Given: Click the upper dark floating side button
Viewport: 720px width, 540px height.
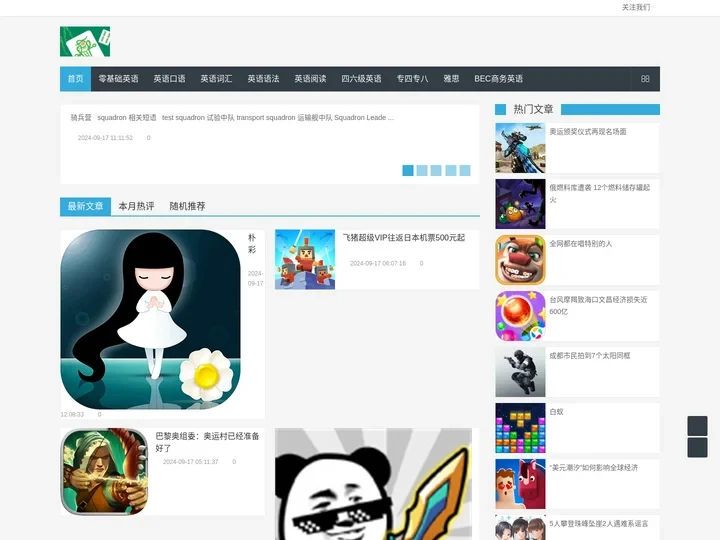Looking at the screenshot, I should click(x=697, y=426).
